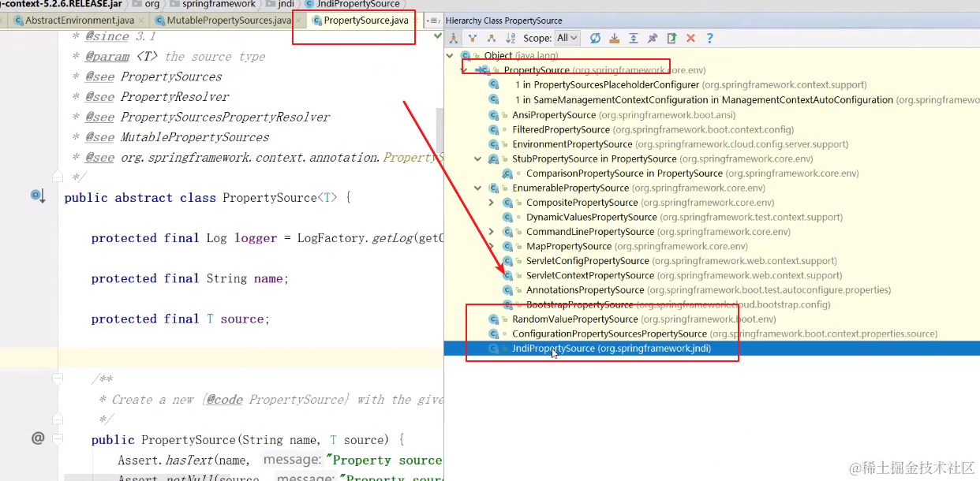The width and height of the screenshot is (980, 481).
Task: Collapse the EnumerablePropertySource node
Action: 478,188
